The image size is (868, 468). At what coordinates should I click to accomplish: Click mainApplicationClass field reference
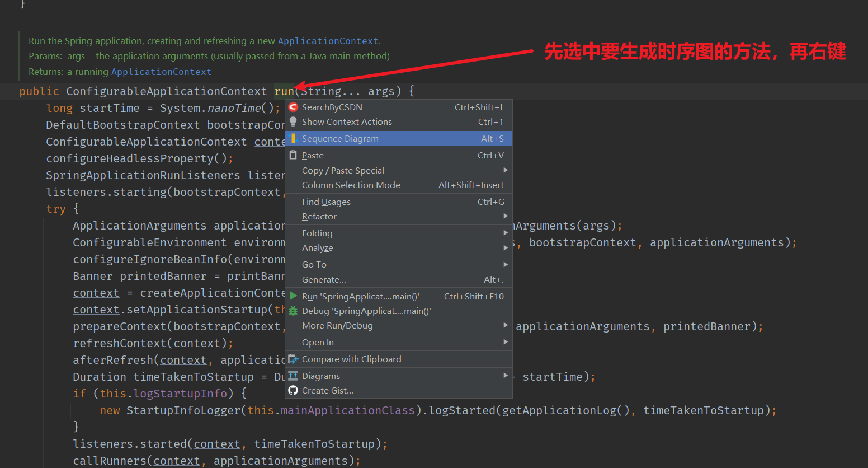tap(348, 410)
